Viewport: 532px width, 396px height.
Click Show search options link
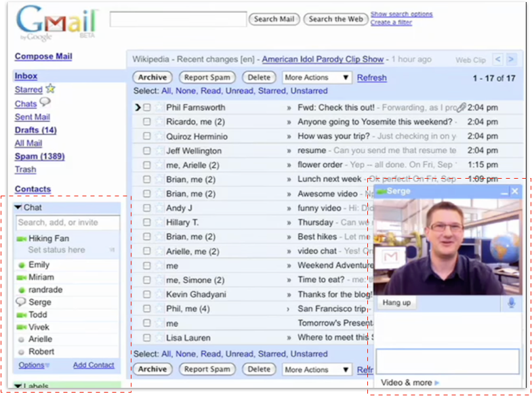coord(402,14)
